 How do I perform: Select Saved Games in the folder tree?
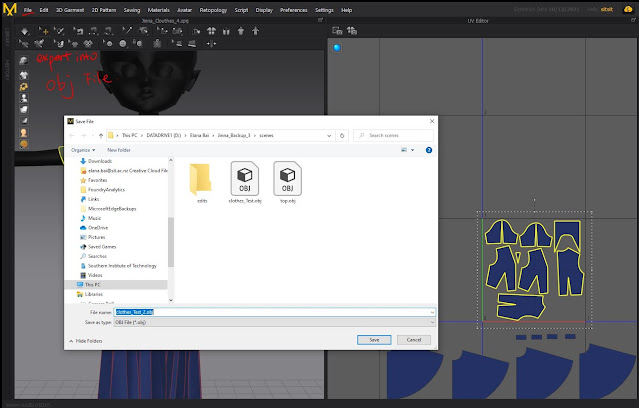102,247
